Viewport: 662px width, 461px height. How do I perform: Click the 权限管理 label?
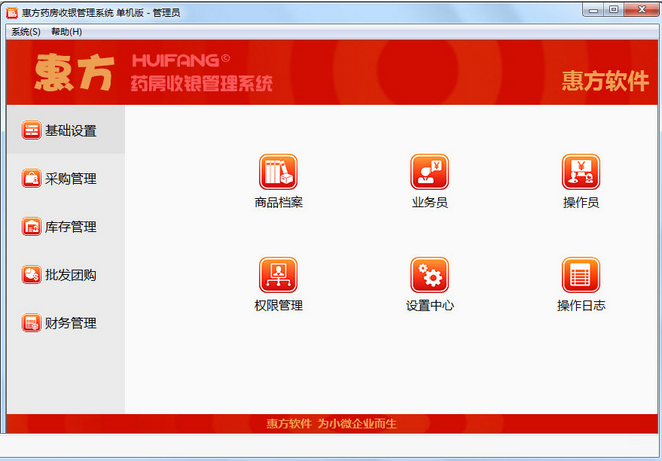279,305
